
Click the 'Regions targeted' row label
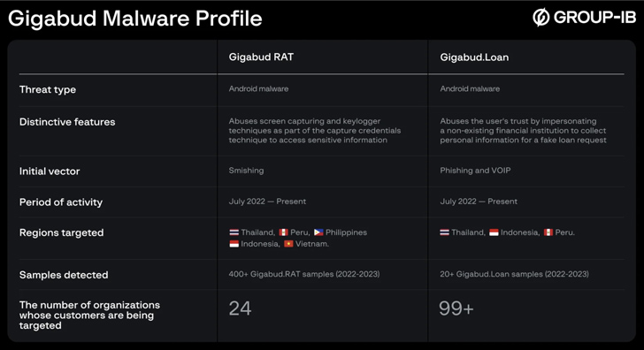[62, 232]
